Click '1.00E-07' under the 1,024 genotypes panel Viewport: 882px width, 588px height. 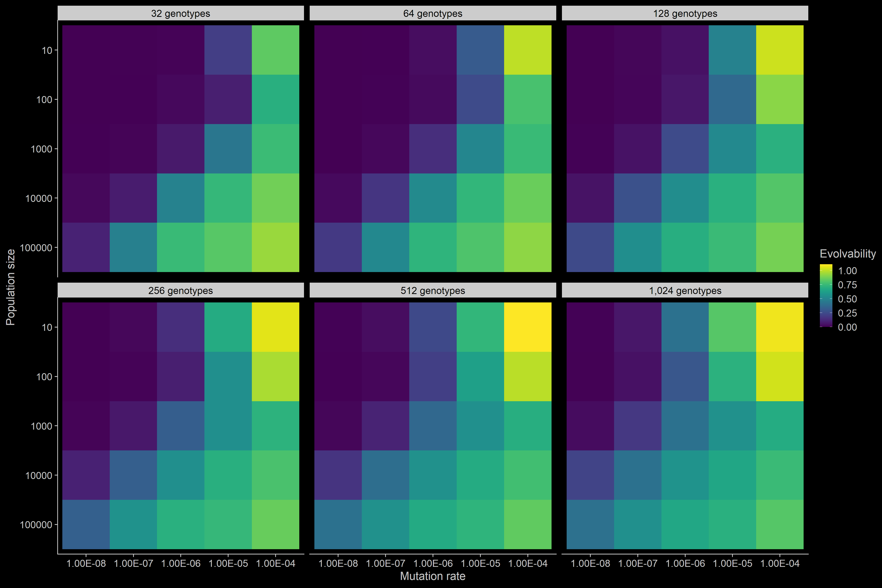tap(638, 563)
